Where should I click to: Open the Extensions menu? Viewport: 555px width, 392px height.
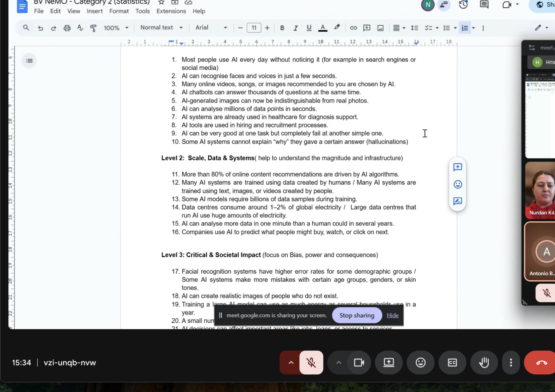(x=171, y=11)
